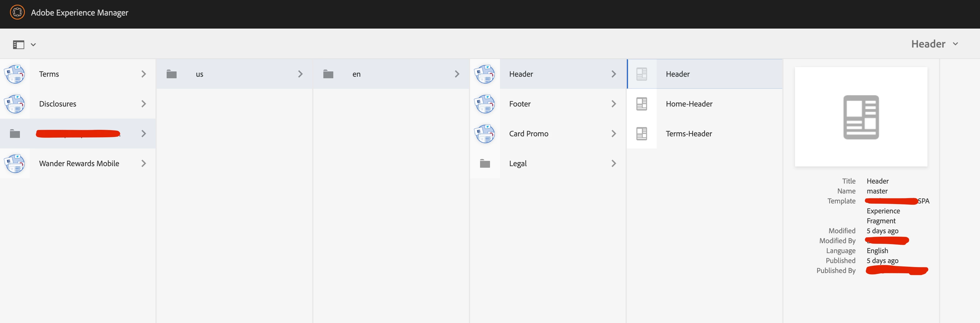Click the Experience Fragment template text
Screen dimensions: 980x323
(883, 216)
